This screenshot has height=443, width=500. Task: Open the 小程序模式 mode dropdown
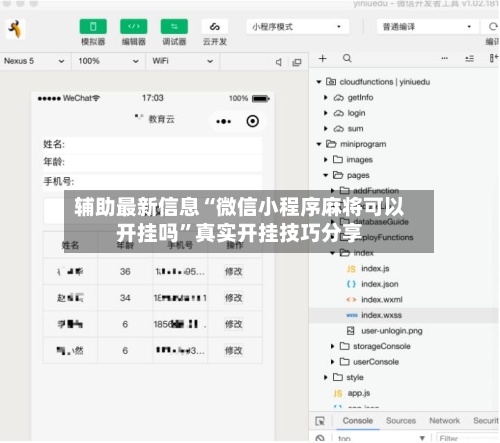click(297, 27)
